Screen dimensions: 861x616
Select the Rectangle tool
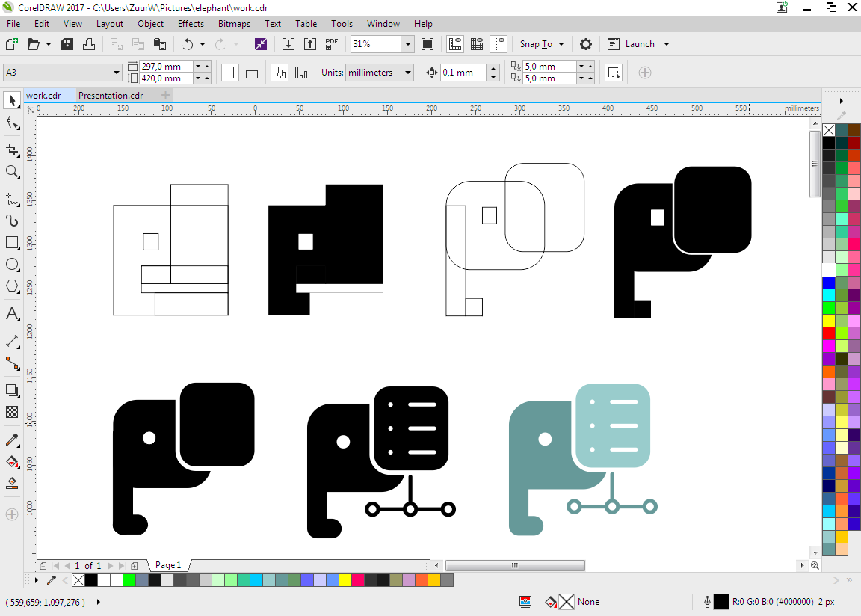pos(12,243)
